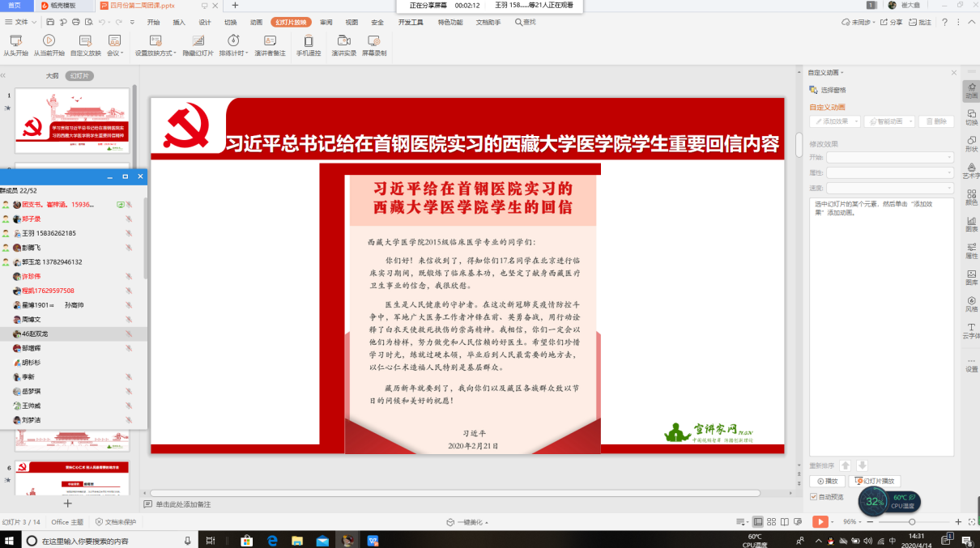Toggle the 大纲 outline pane view
This screenshot has height=548, width=980.
52,75
